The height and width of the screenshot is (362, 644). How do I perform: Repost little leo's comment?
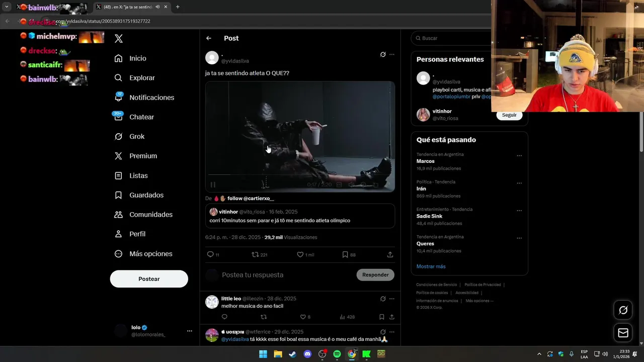[x=264, y=317]
